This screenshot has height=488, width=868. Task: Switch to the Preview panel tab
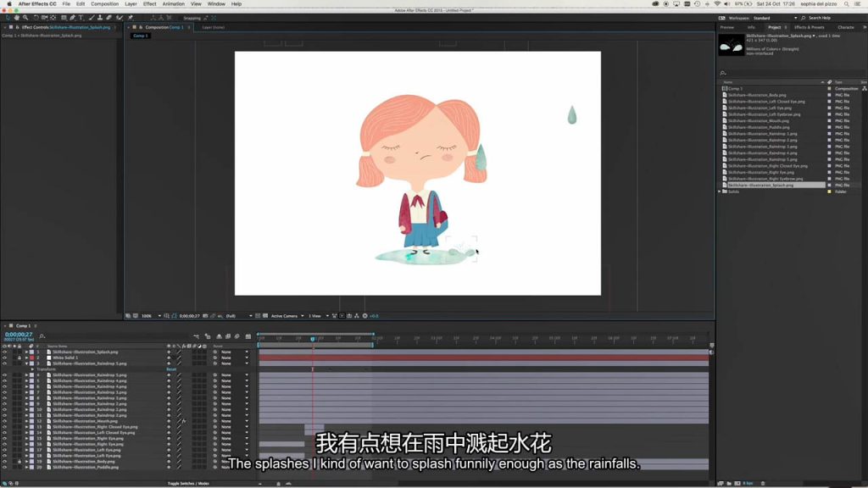pos(726,27)
